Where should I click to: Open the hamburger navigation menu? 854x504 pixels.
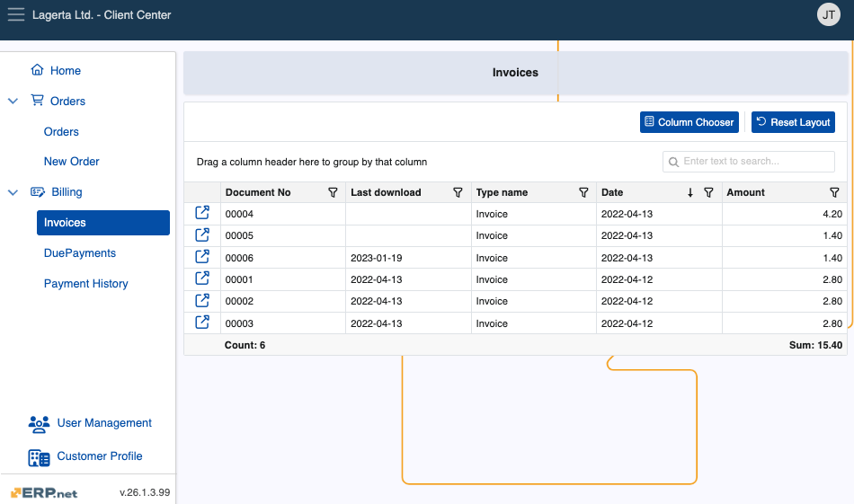coord(16,14)
